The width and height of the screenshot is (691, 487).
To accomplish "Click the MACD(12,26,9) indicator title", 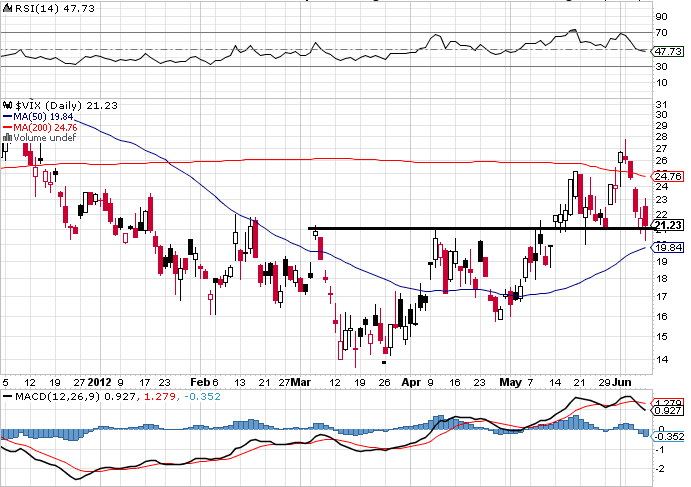I will tap(57, 397).
